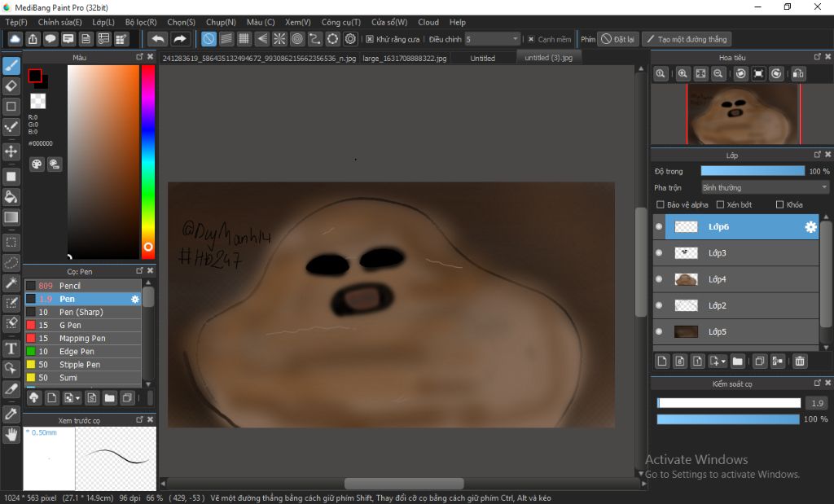Open snap settings gear icon
The image size is (834, 504).
click(x=350, y=39)
